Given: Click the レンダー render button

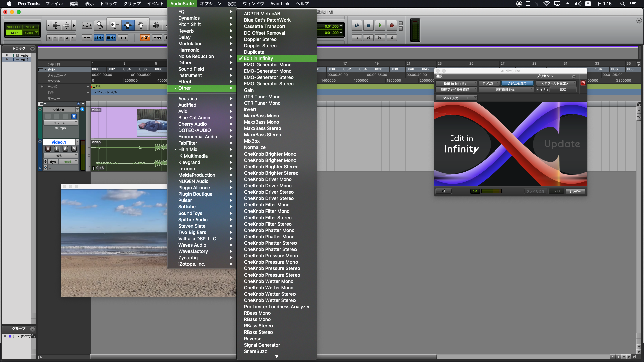Looking at the screenshot, I should (575, 191).
